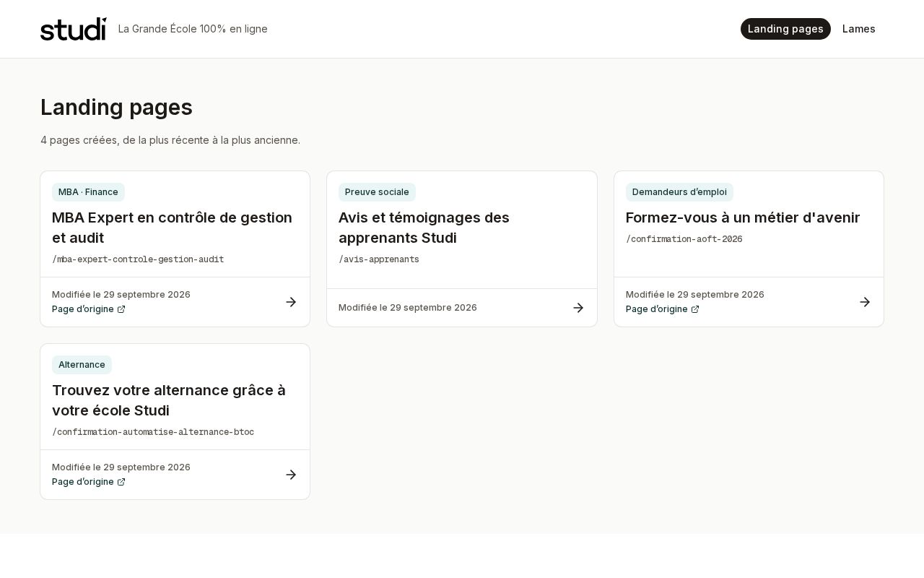Open Page d'origine link on MBA card
This screenshot has height=578, width=924.
coord(89,309)
